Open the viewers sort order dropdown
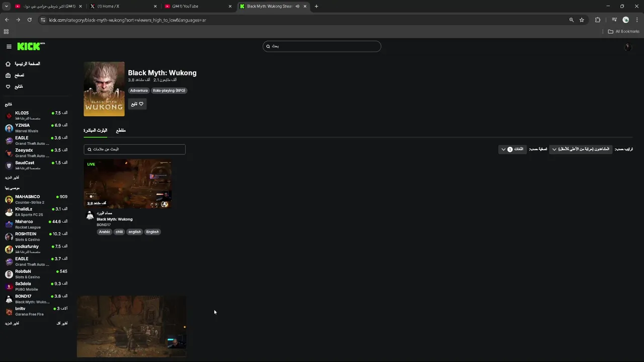Viewport: 644px width, 362px height. click(580, 149)
